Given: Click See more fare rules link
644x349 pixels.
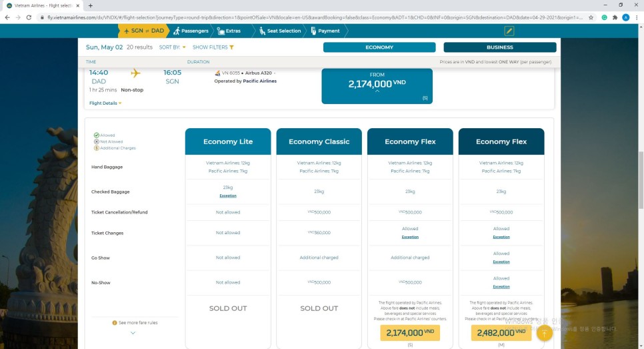Looking at the screenshot, I should [138, 323].
